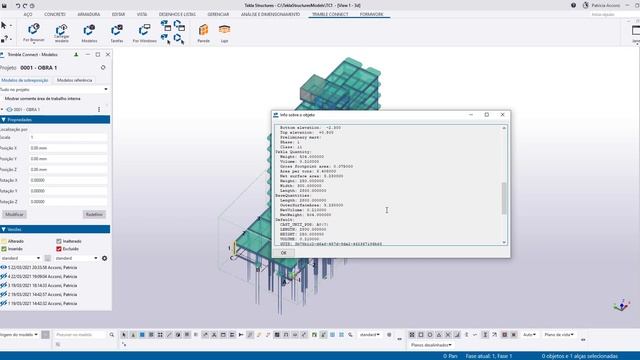This screenshot has height=360, width=640.
Task: Click the grey swatch beside Origem do modelo
Action: (45, 335)
